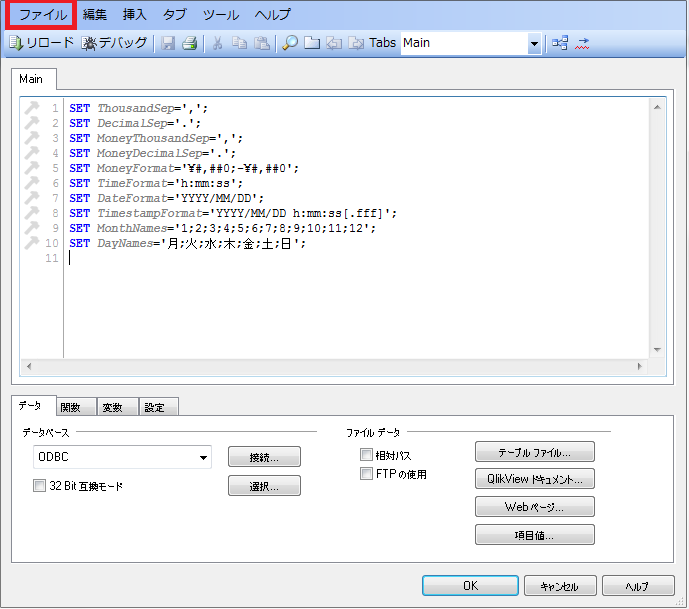Expand the Tabs Main dropdown
Image resolution: width=689 pixels, height=609 pixels.
[x=534, y=44]
